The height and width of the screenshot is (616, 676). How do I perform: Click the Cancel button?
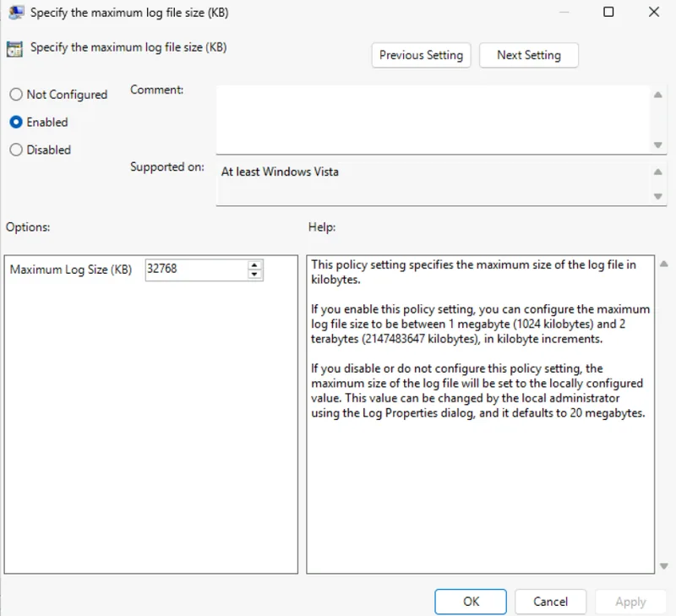click(550, 602)
